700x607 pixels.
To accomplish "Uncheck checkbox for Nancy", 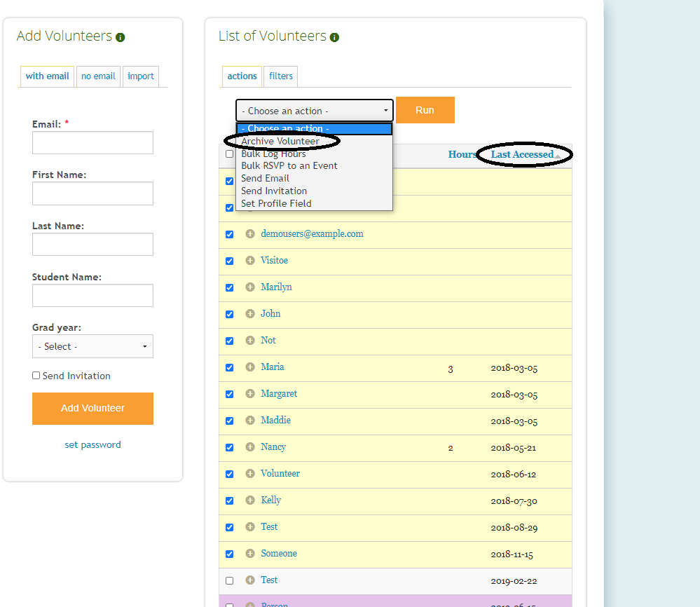I will click(x=229, y=448).
